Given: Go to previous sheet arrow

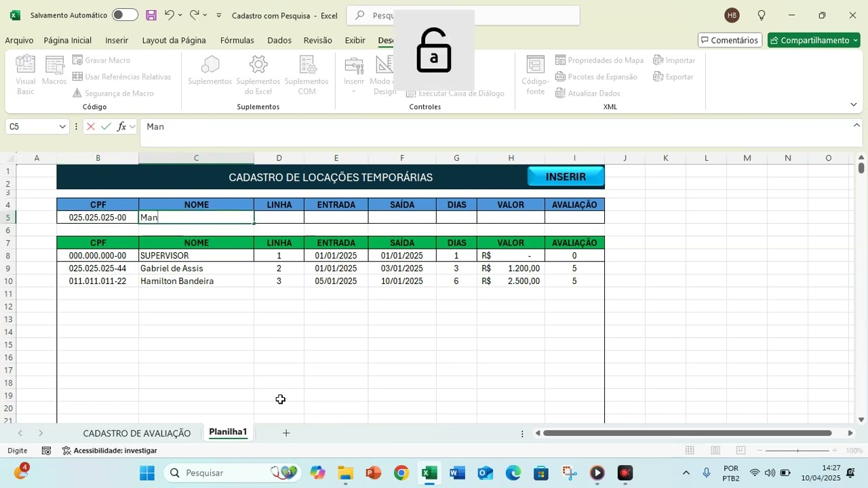Looking at the screenshot, I should (20, 433).
